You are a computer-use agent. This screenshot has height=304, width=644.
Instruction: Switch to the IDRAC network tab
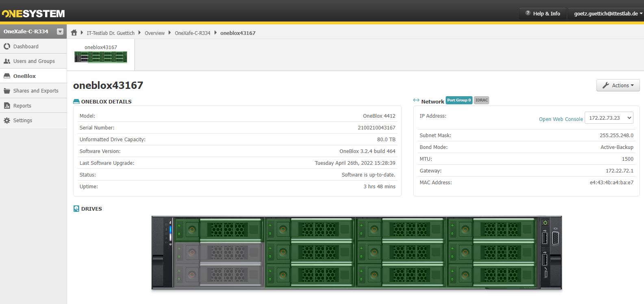(481, 100)
